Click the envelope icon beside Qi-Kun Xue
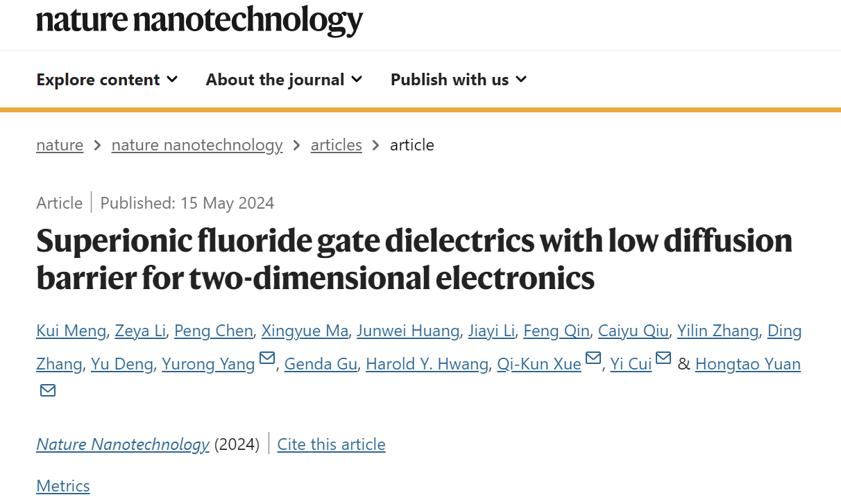The height and width of the screenshot is (504, 841). 593,358
